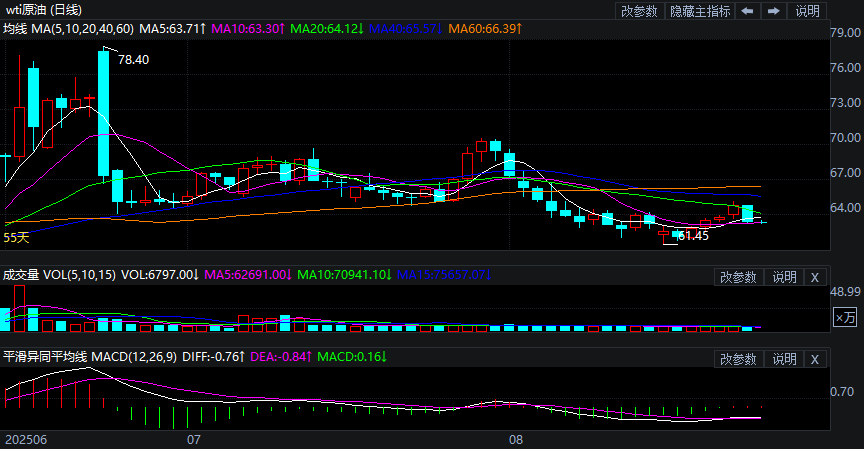
Task: Select the 均线 MA(5,10,20,40,60) indicator label
Action: [x=68, y=30]
